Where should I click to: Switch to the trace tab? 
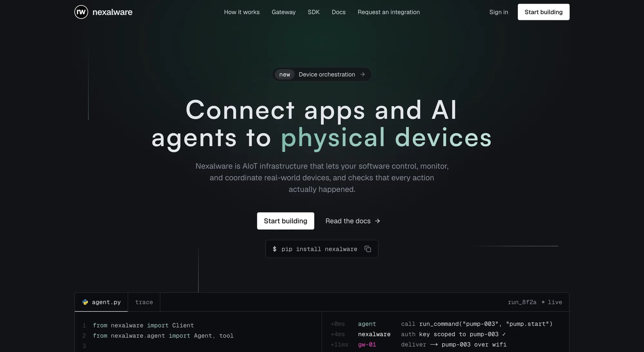pyautogui.click(x=144, y=302)
